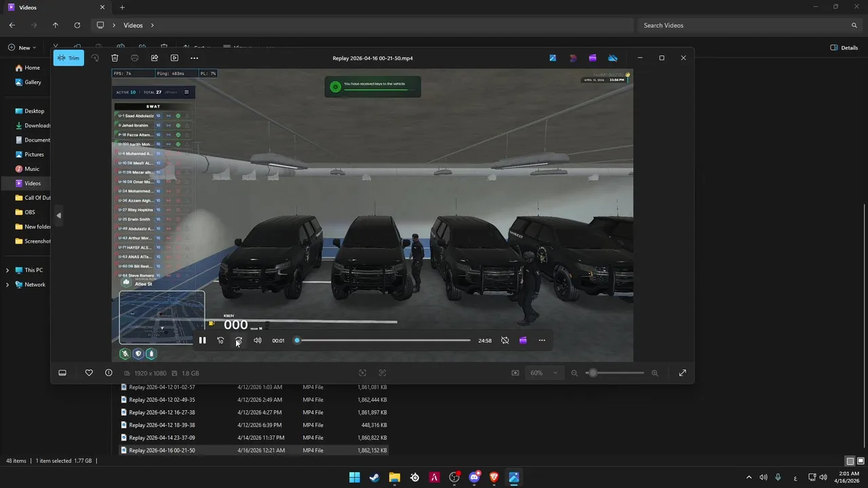Zoom out using the minus magnifier
The width and height of the screenshot is (868, 488).
(x=574, y=373)
